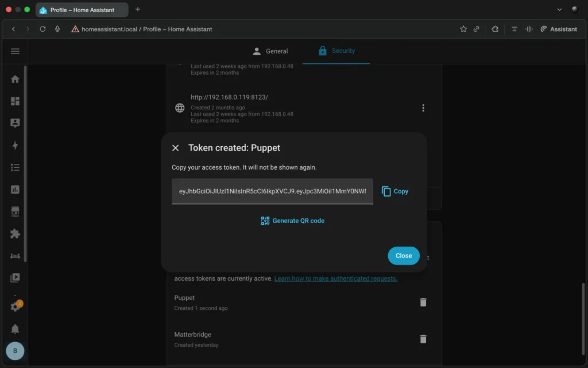This screenshot has width=588, height=368.
Task: Click the address bar URL text
Action: pyautogui.click(x=146, y=29)
